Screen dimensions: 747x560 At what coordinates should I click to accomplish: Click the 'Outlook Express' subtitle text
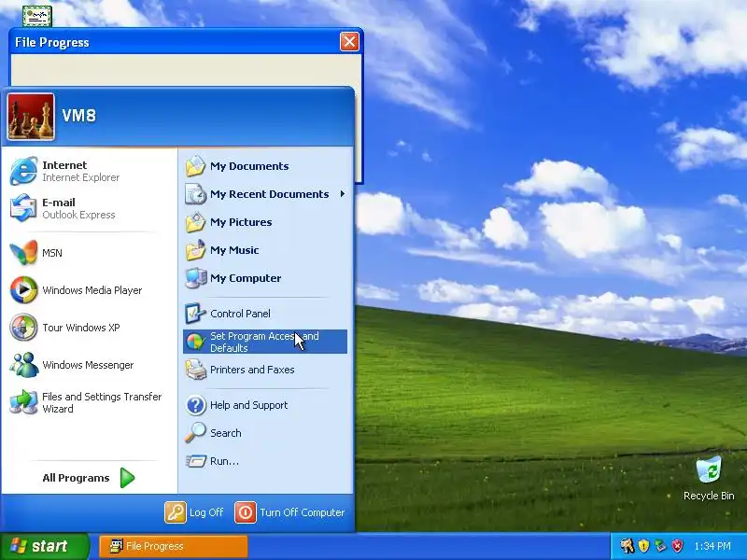coord(78,215)
